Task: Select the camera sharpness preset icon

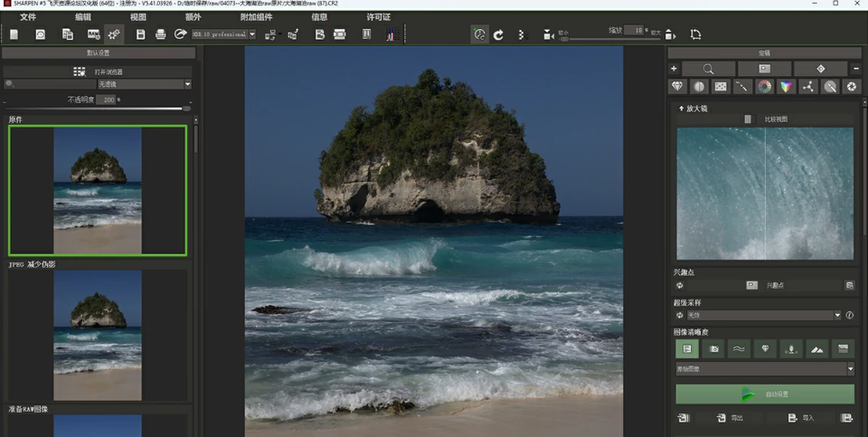Action: 713,349
